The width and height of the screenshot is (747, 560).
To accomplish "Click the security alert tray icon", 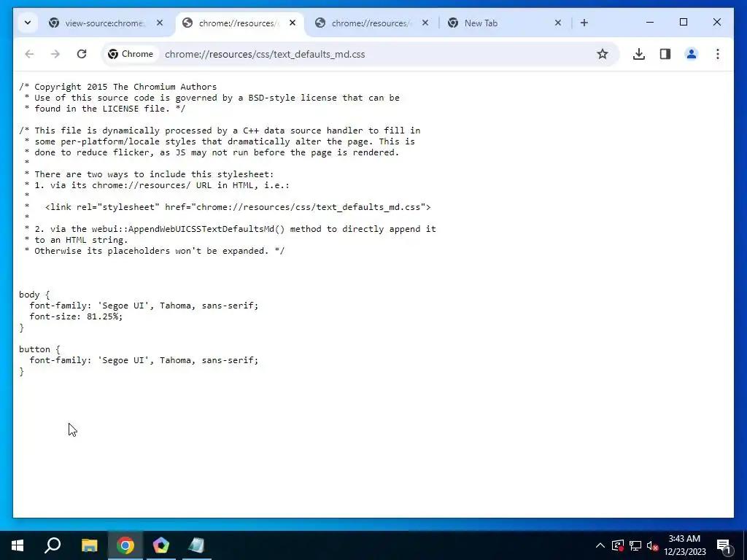I will (x=617, y=545).
